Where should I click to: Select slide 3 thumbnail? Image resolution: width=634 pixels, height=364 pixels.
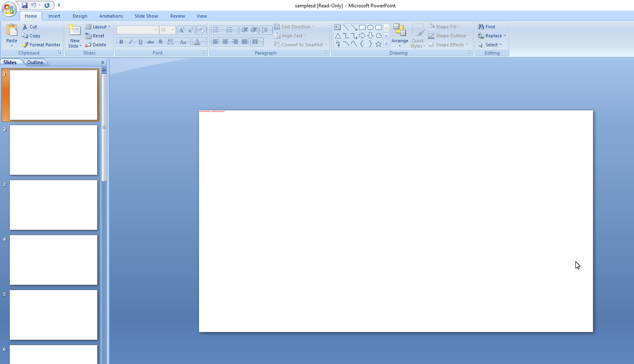(x=53, y=205)
